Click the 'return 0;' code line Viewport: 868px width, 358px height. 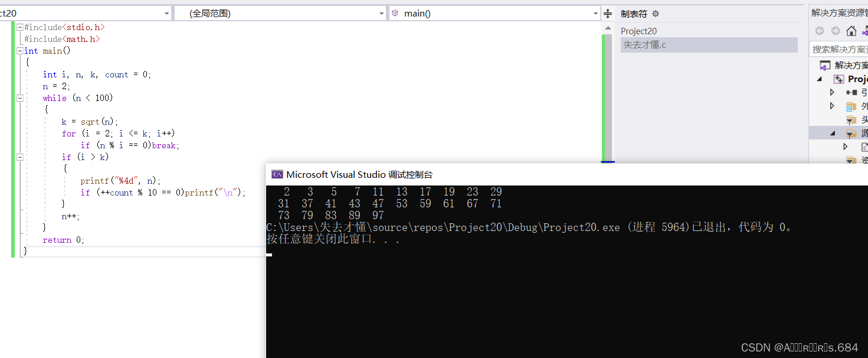(x=64, y=240)
